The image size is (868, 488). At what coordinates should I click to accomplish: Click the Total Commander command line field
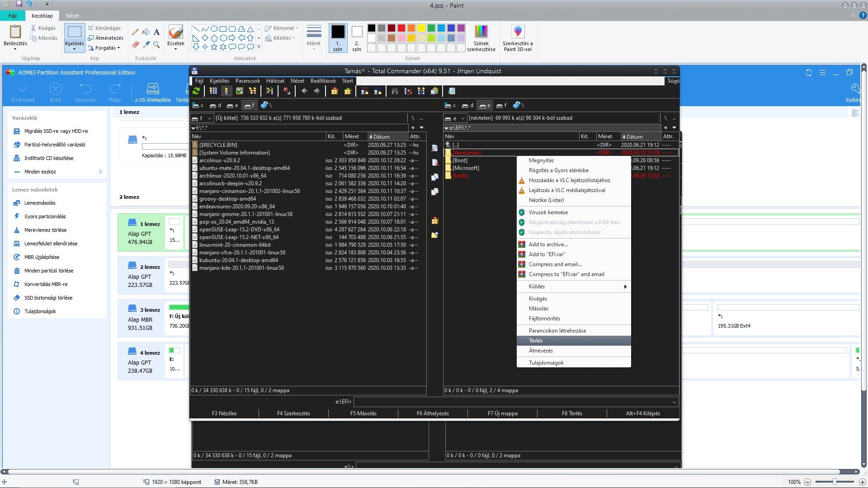coord(516,402)
